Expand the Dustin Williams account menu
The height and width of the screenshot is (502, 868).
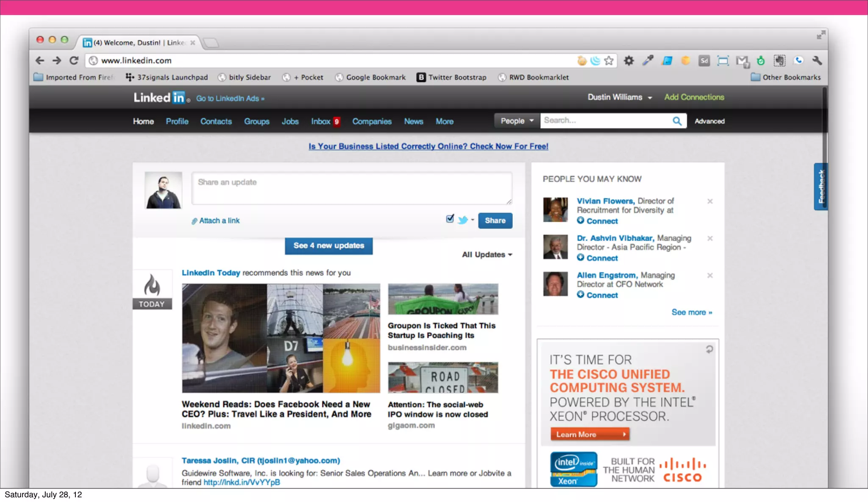point(619,98)
